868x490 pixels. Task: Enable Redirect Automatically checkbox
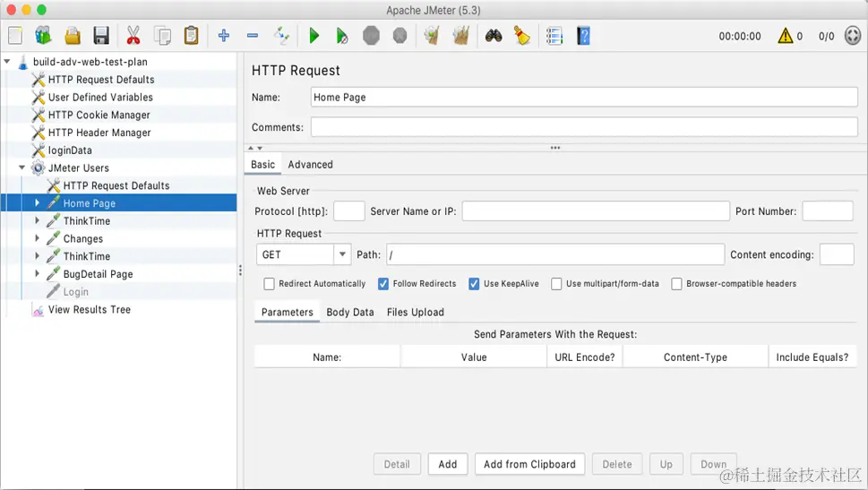click(269, 284)
